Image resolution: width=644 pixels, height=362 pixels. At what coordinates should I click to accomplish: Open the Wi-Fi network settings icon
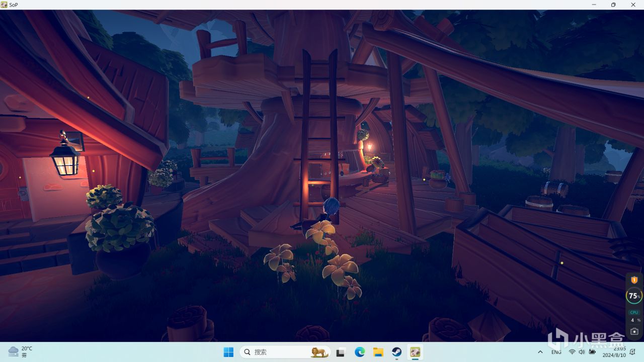click(x=572, y=352)
